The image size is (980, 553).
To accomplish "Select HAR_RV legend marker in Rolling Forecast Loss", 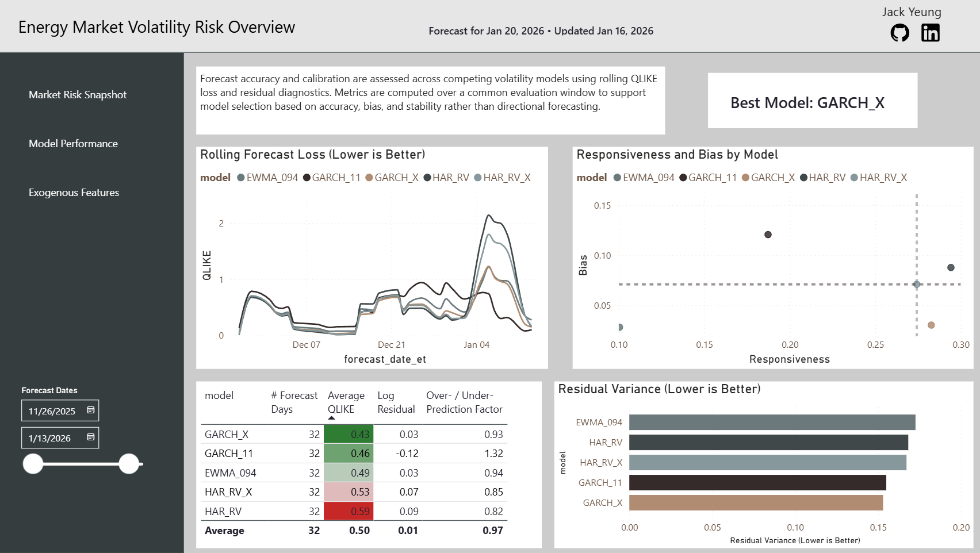I will point(427,178).
